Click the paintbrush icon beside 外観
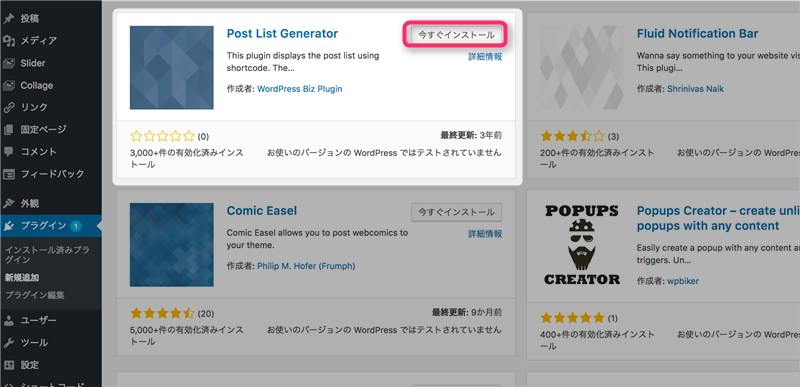800x387 pixels. [9, 203]
